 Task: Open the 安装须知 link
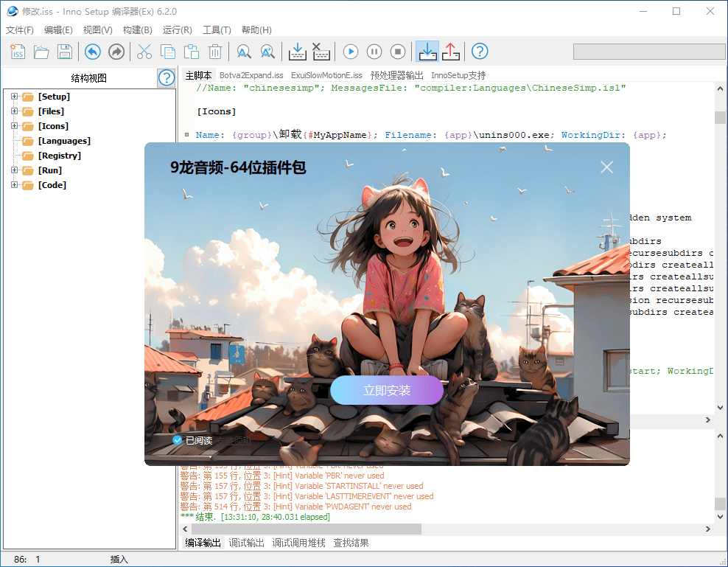233,440
